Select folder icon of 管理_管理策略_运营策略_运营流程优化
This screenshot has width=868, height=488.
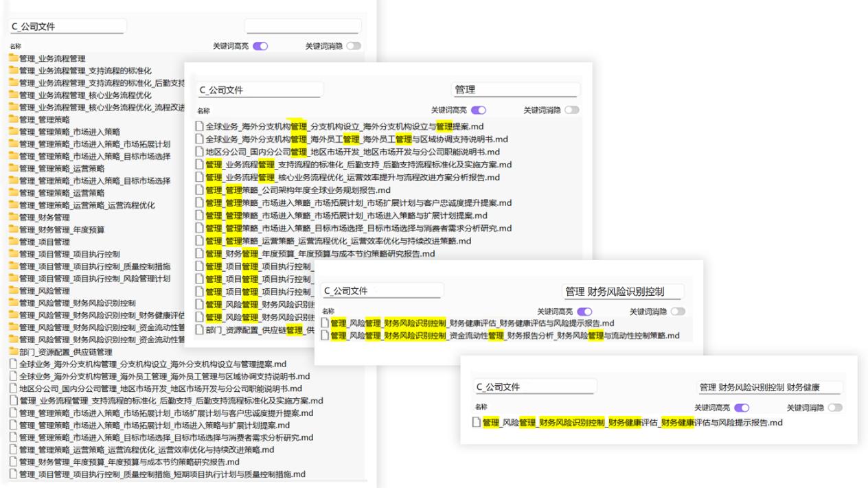click(13, 205)
